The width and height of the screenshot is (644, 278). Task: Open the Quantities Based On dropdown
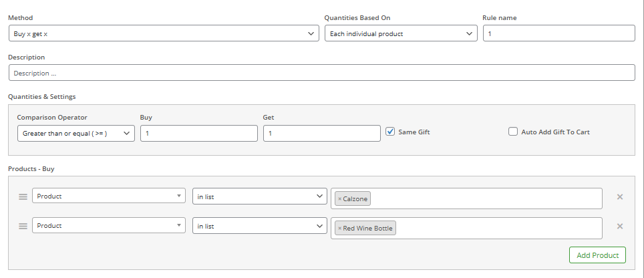tap(401, 33)
